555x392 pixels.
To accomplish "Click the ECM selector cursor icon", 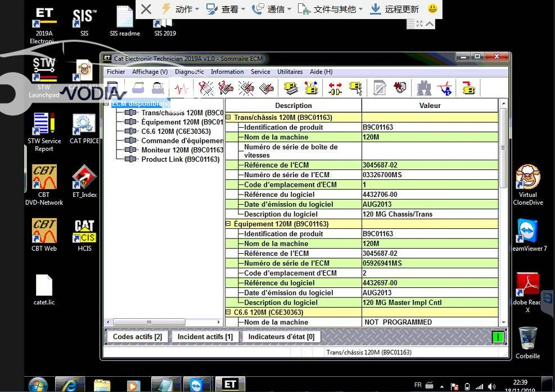I will (355, 88).
